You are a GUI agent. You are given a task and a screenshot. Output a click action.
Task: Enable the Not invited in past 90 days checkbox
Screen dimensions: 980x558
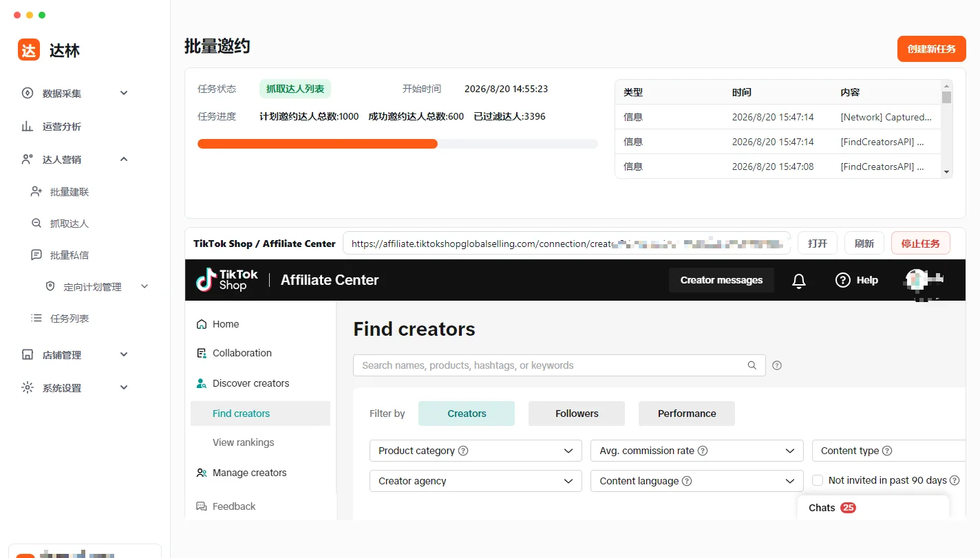(818, 480)
